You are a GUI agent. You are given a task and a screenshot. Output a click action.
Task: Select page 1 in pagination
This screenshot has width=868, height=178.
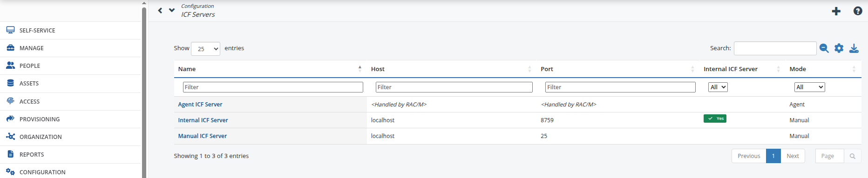click(x=773, y=156)
